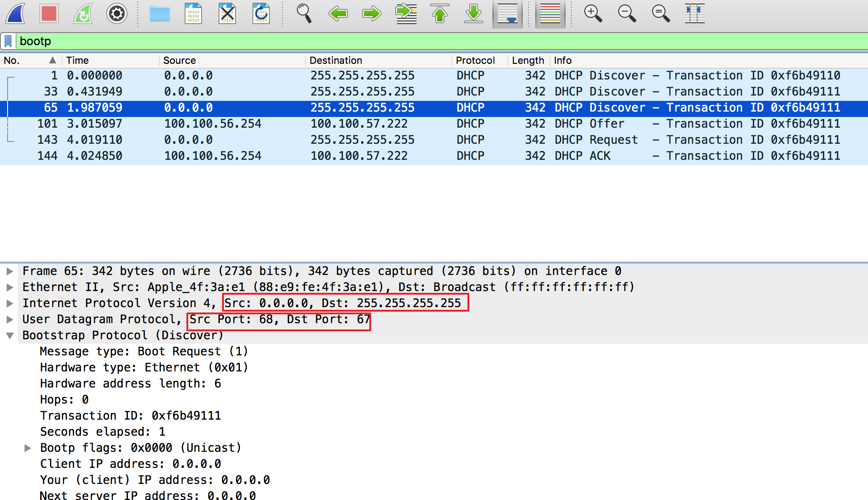This screenshot has width=868, height=500.
Task: Open display filter bookmarks
Action: point(9,41)
